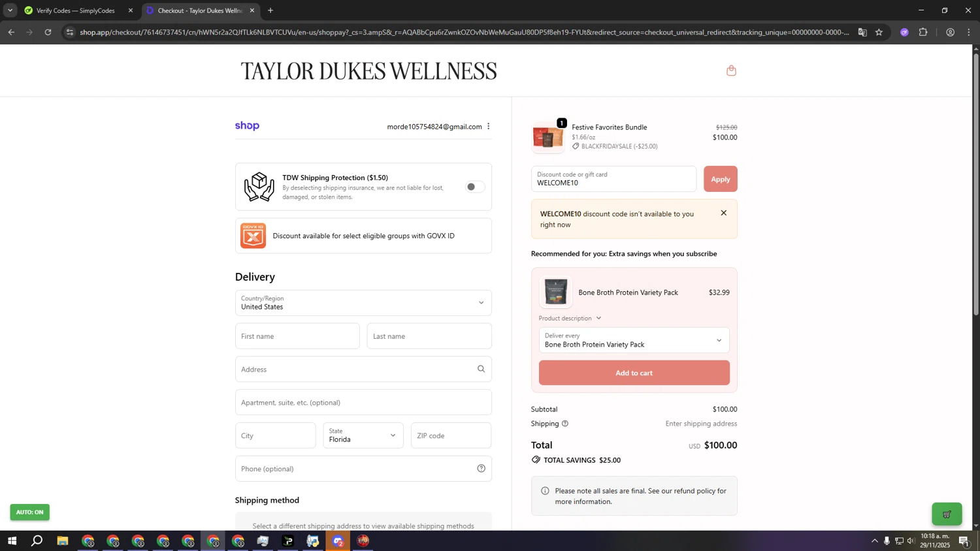Open a new browser tab
The height and width of the screenshot is (551, 980).
tap(270, 10)
